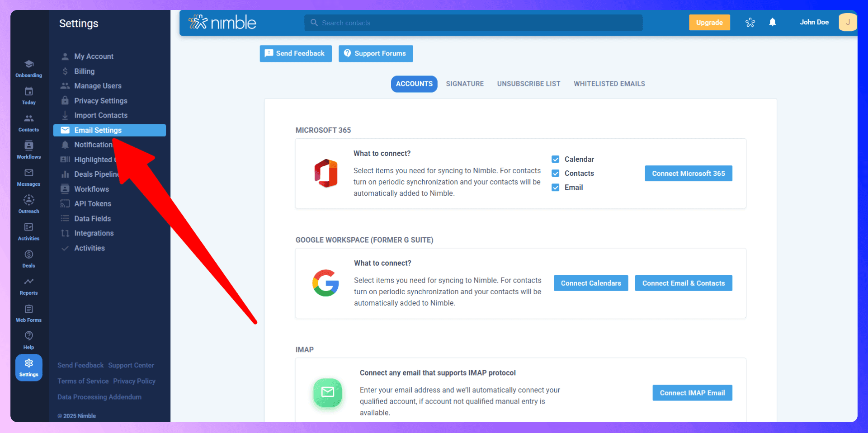Open the Privacy Policy link
Image resolution: width=868 pixels, height=433 pixels.
pos(134,381)
